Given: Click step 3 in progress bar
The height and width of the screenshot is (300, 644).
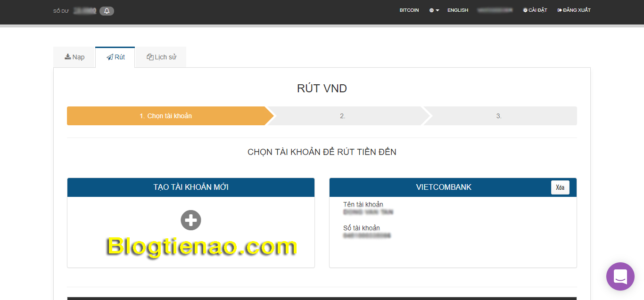Looking at the screenshot, I should (499, 116).
